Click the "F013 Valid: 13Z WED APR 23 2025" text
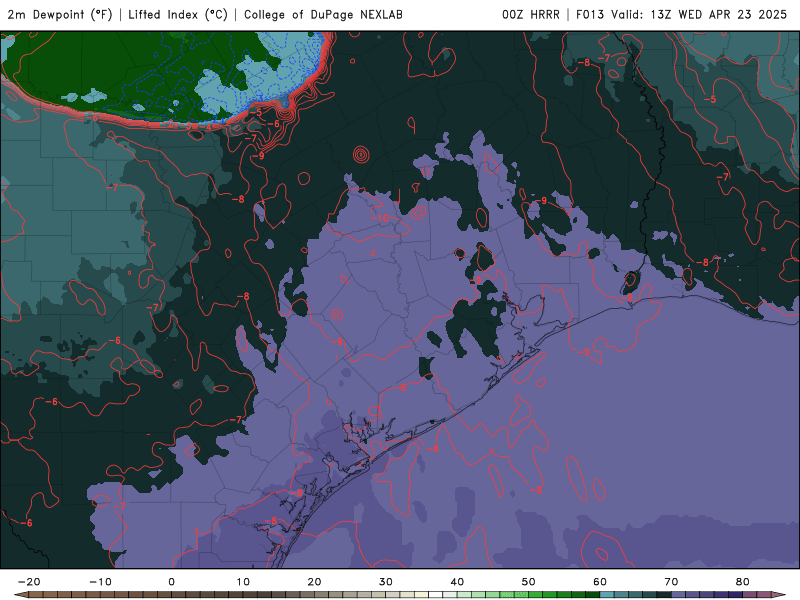Viewport: 800px width, 600px height. point(681,14)
